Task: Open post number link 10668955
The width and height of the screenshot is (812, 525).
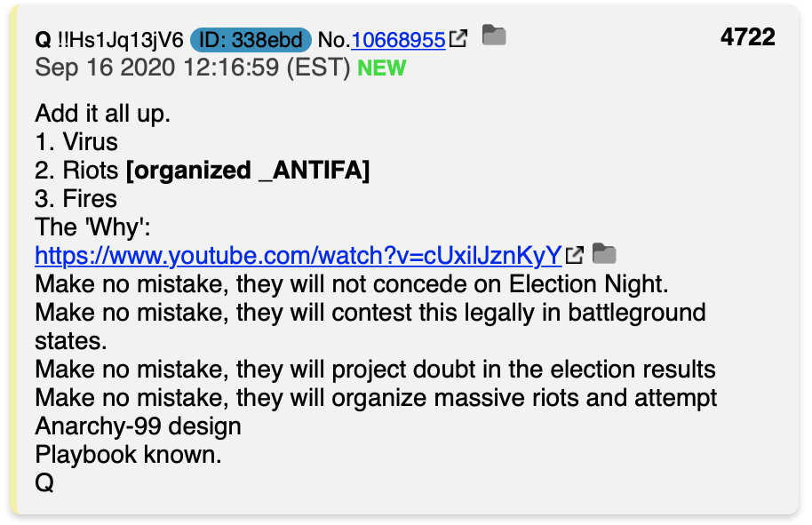Action: tap(398, 40)
